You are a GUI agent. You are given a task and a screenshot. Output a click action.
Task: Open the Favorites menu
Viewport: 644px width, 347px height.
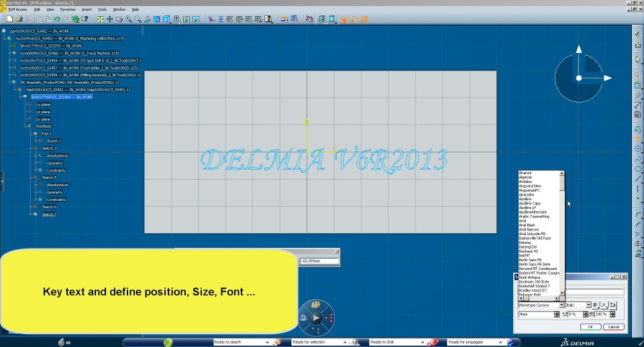(x=68, y=9)
